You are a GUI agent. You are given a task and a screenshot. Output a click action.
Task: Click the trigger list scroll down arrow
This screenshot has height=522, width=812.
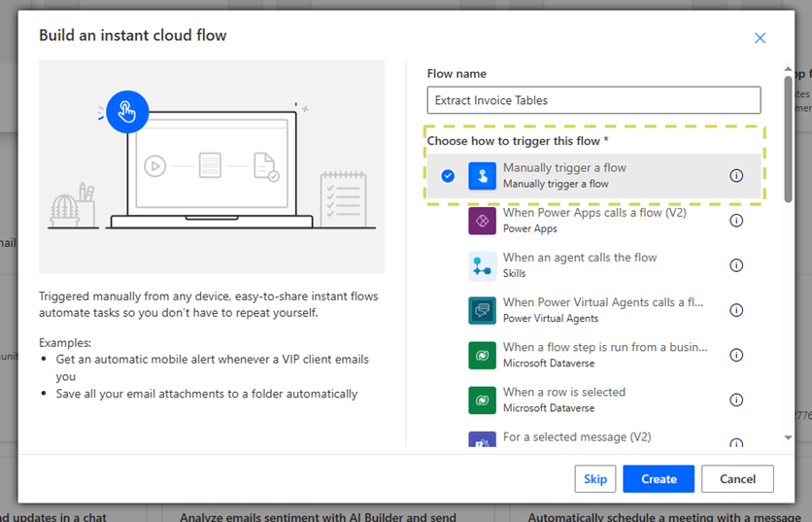click(788, 438)
